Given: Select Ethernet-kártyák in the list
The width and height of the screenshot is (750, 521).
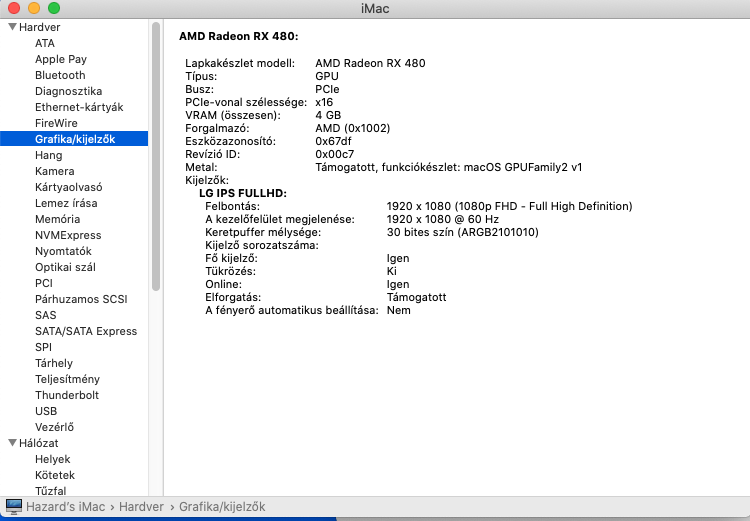Looking at the screenshot, I should pyautogui.click(x=79, y=107).
